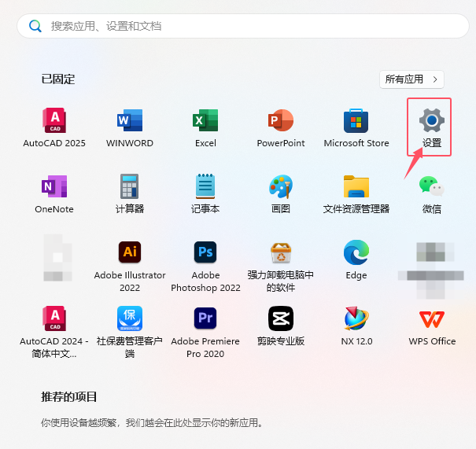Open AutoCAD 2024 - 简体中文
This screenshot has height=449, width=476.
pyautogui.click(x=54, y=332)
